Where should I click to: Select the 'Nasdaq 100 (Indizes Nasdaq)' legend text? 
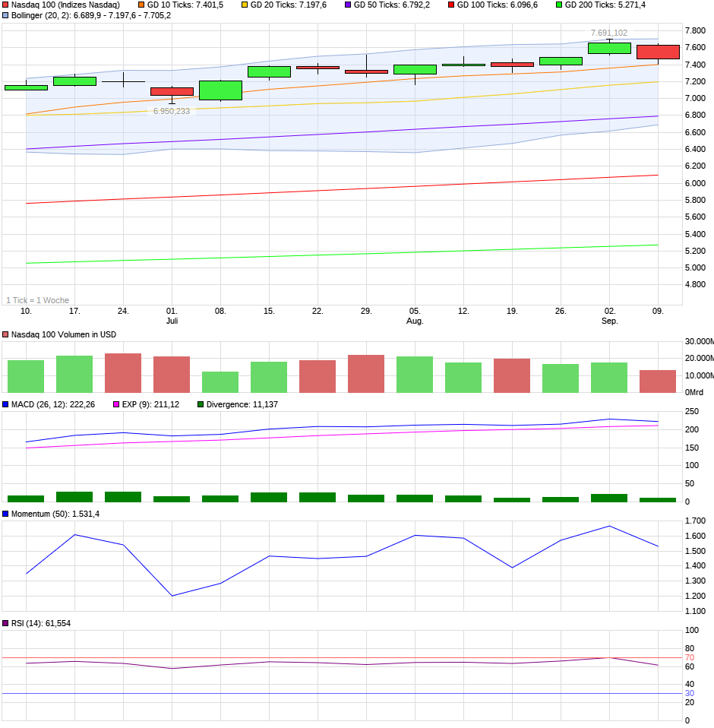point(65,5)
